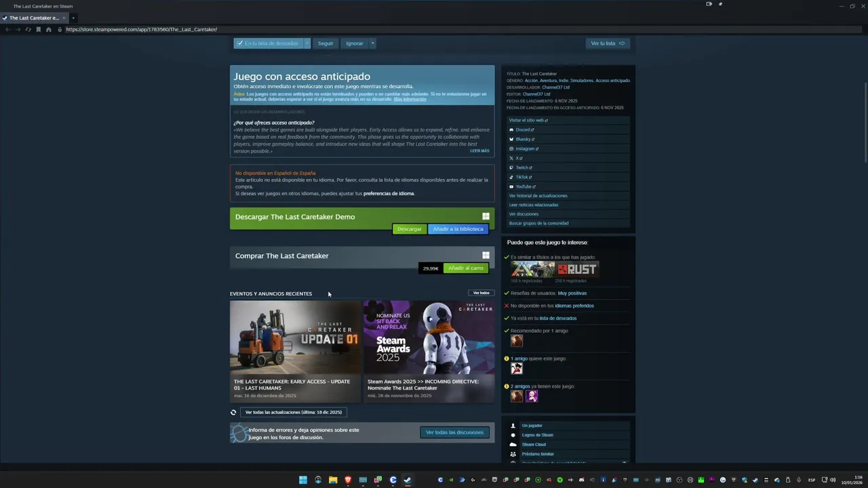Viewport: 868px width, 488px height.
Task: Click 'Ver todas las discusiones' button
Action: pyautogui.click(x=455, y=432)
